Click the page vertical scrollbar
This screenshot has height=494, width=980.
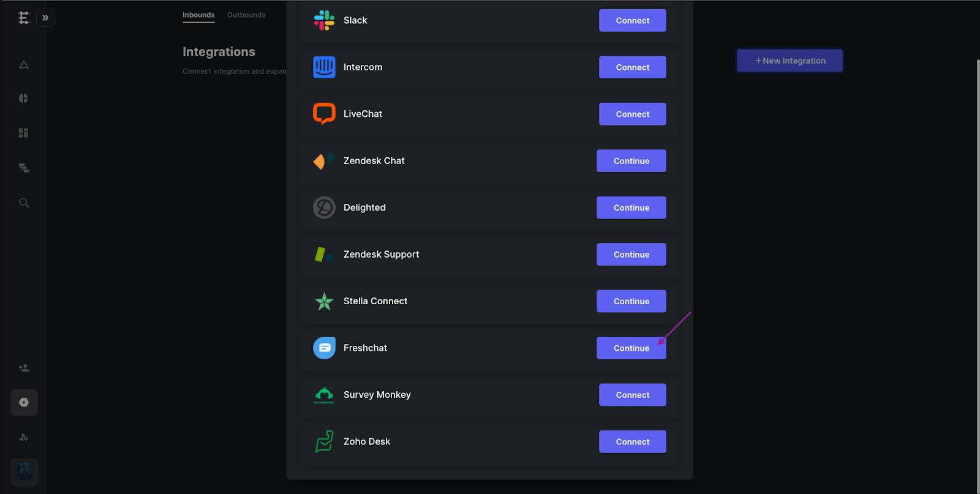tap(978, 275)
